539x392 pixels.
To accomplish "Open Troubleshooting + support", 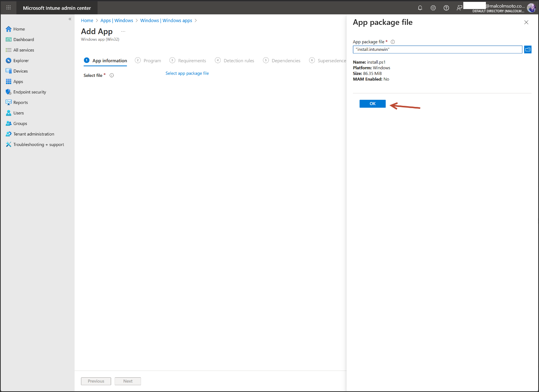I will coord(38,144).
